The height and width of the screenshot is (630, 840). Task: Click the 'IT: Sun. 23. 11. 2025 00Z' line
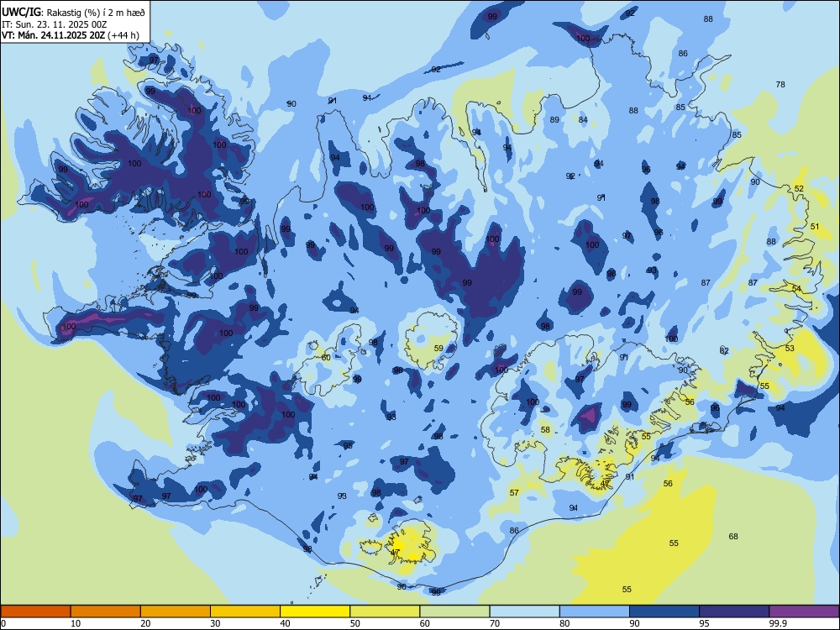[x=52, y=24]
